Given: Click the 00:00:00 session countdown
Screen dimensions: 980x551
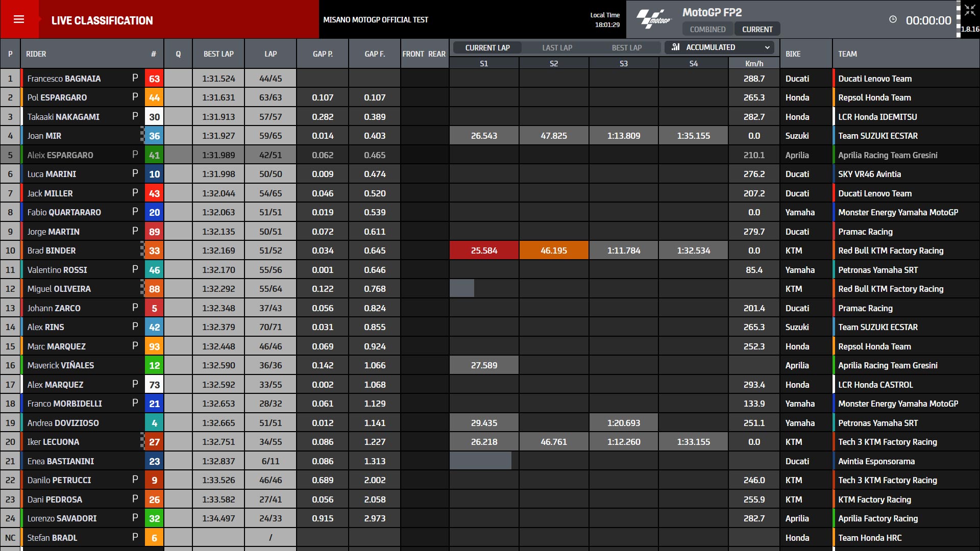Looking at the screenshot, I should click(928, 20).
